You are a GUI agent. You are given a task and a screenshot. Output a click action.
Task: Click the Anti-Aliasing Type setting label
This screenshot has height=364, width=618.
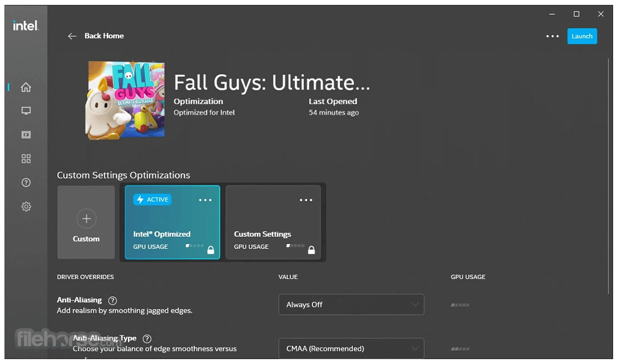point(105,338)
